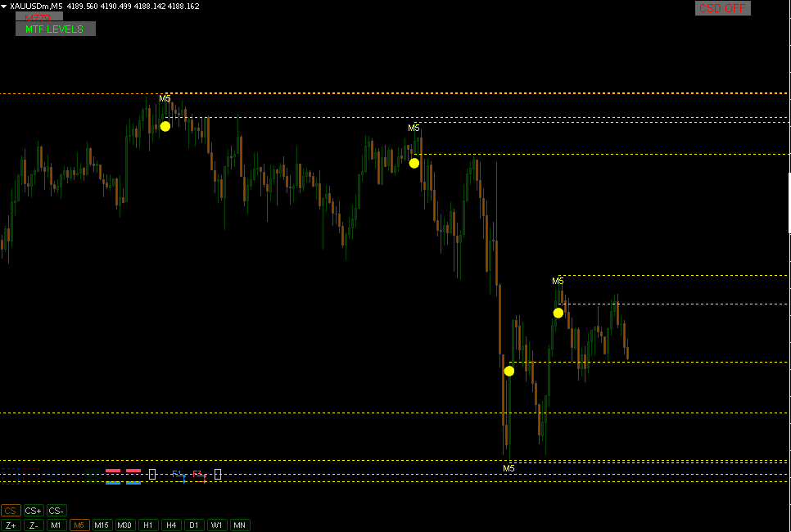Switch to the D1 daily timeframe
The image size is (791, 532).
(194, 525)
